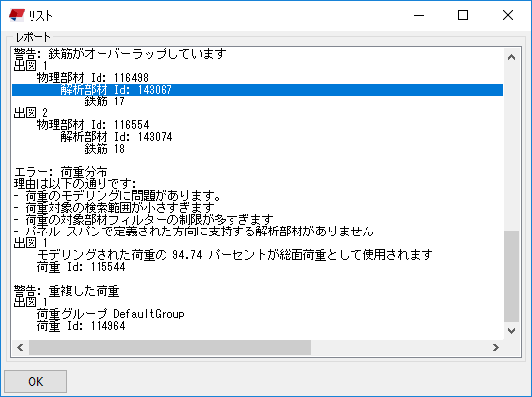Screen dimensions: 532x397
Task: Click the OK button
Action: [x=35, y=381]
